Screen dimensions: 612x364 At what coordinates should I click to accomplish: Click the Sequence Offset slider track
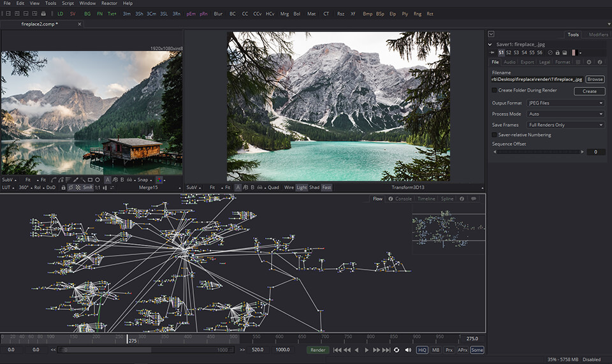coord(537,152)
